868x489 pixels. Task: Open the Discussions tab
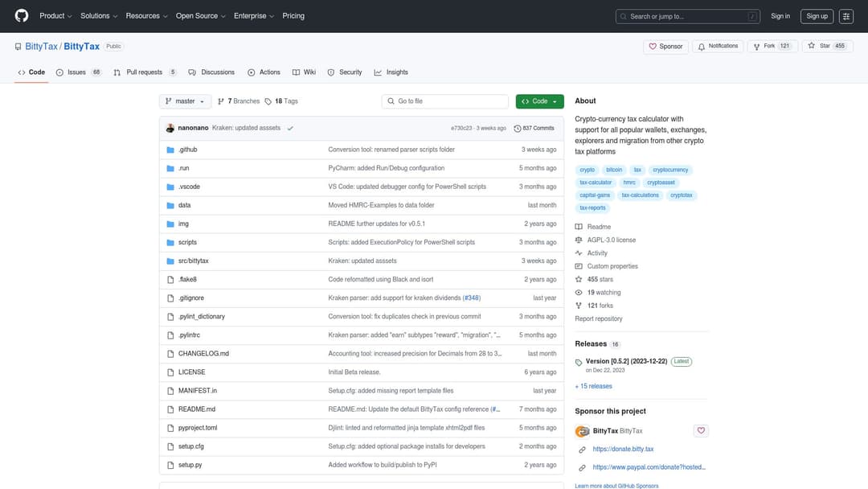click(x=211, y=72)
